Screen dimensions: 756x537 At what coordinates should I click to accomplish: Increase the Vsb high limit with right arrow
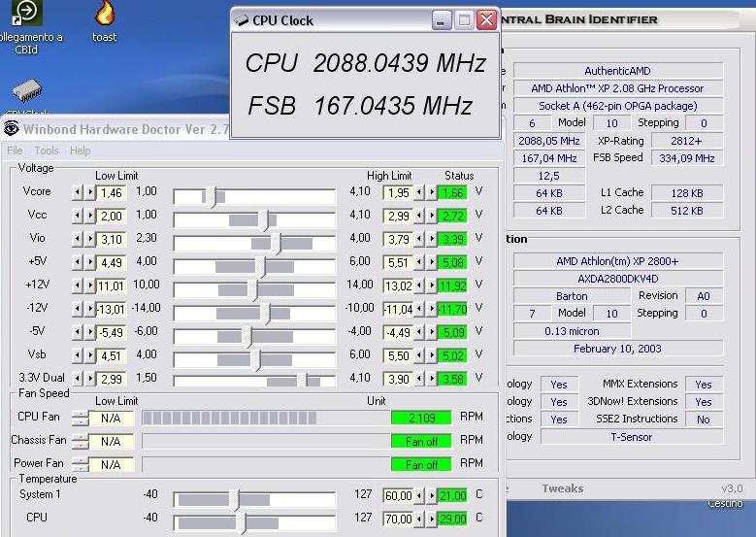(432, 355)
